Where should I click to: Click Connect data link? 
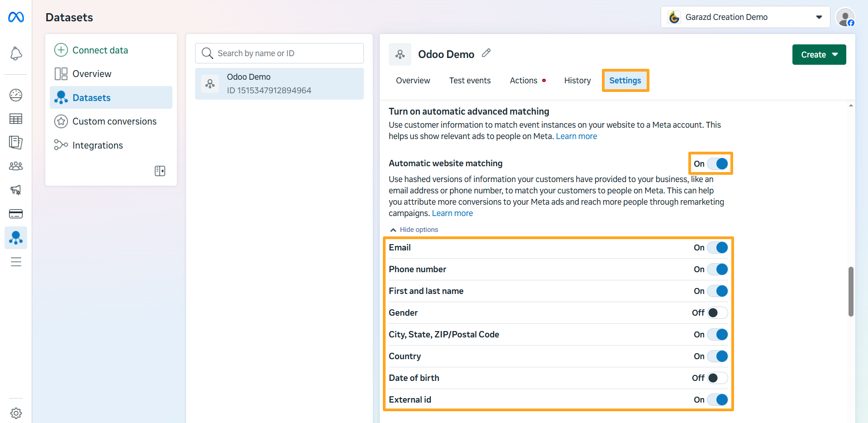[100, 50]
